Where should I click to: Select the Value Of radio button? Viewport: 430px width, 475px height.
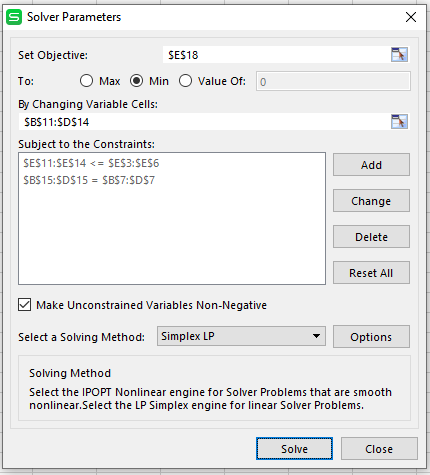click(185, 81)
